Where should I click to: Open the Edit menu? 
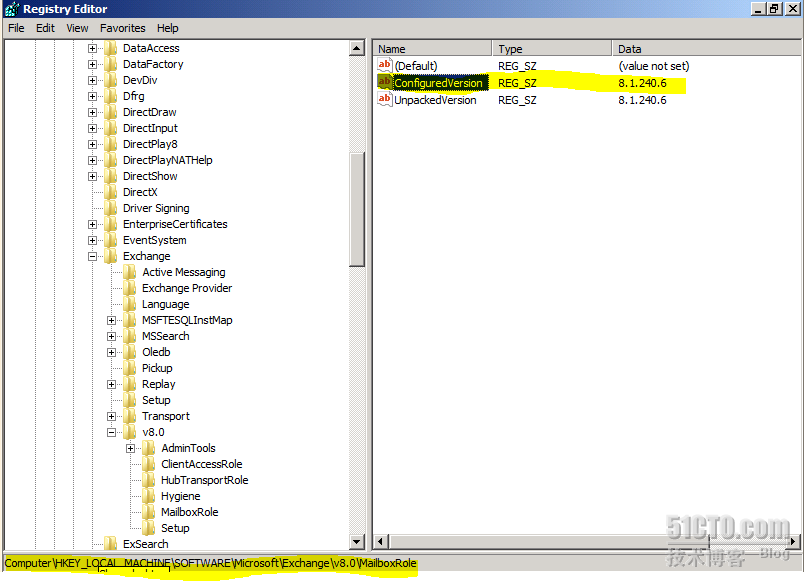tap(45, 28)
